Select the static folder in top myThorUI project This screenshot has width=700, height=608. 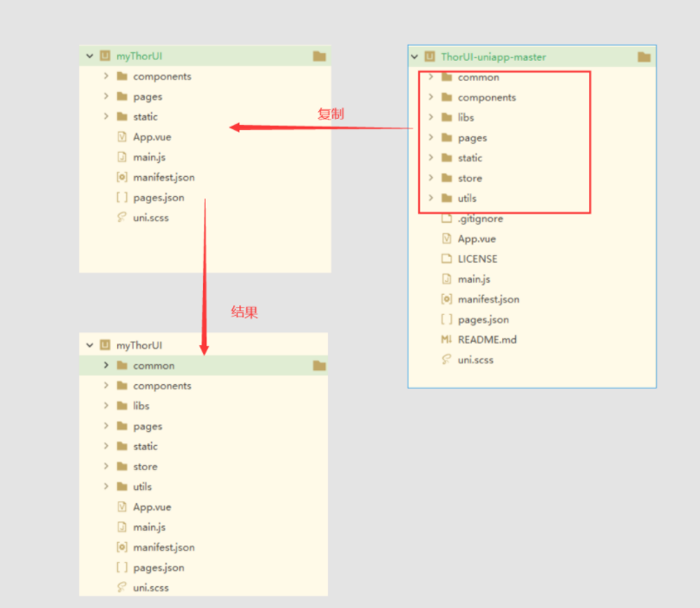pos(146,116)
